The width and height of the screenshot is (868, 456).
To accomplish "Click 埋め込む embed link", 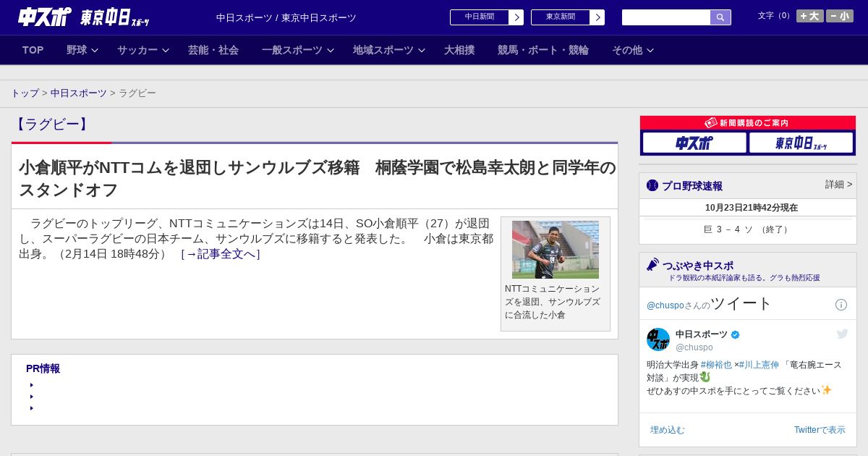I will click(x=667, y=430).
